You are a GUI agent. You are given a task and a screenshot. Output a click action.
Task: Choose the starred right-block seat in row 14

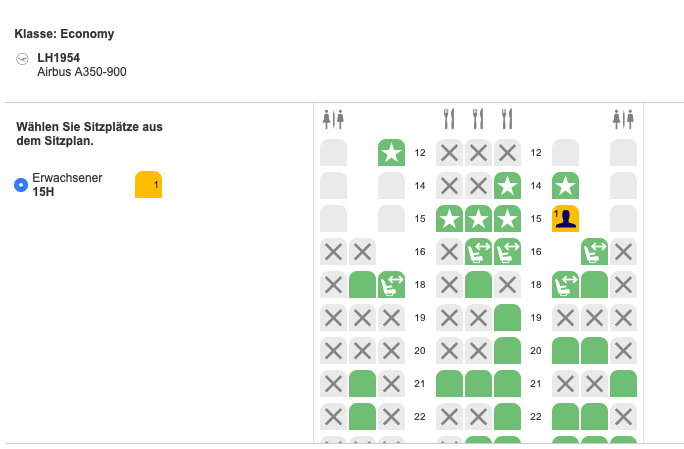point(565,186)
